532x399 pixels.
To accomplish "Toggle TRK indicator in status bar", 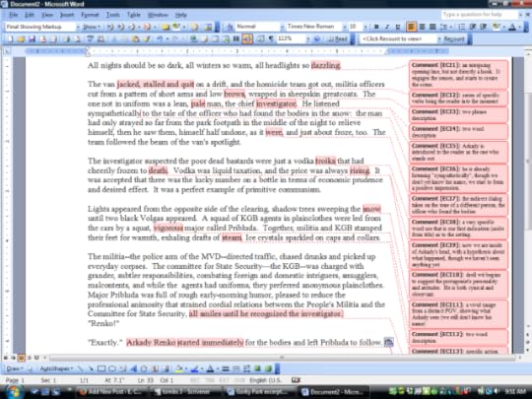I will [x=209, y=380].
